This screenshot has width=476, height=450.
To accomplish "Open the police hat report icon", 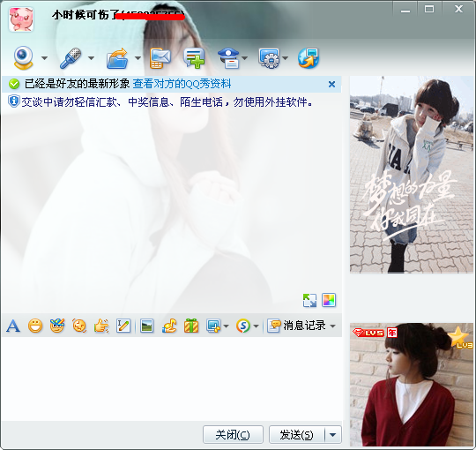I will click(228, 58).
